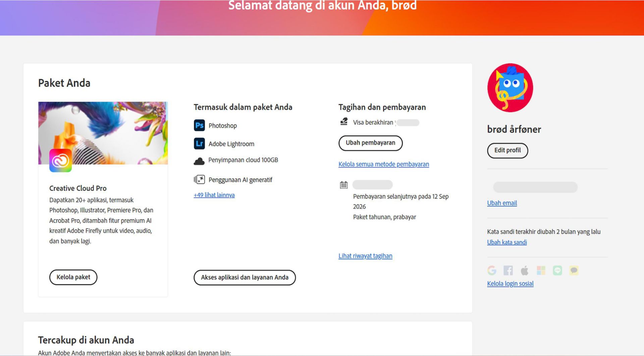Click the Photoshop app icon

(x=199, y=125)
